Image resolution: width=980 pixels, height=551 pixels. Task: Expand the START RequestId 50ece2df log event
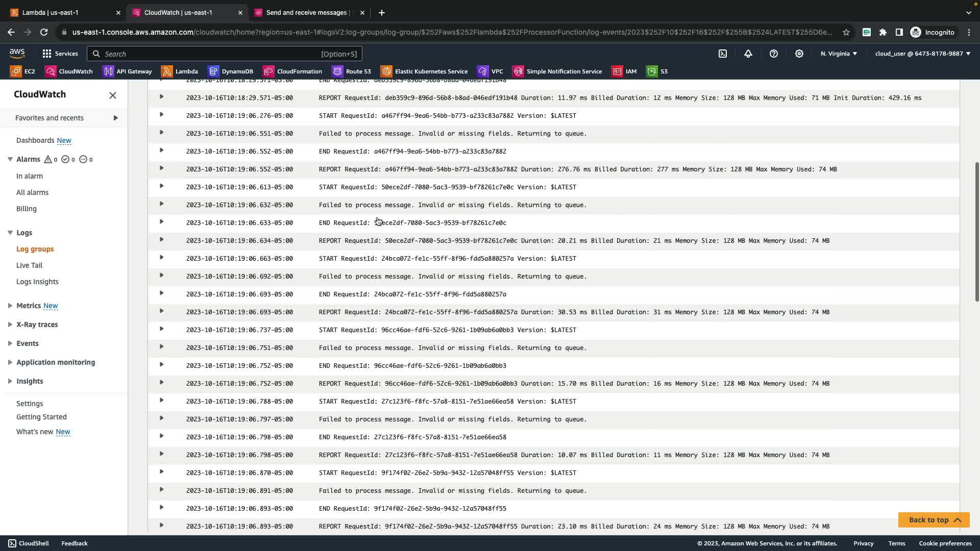[x=161, y=186]
